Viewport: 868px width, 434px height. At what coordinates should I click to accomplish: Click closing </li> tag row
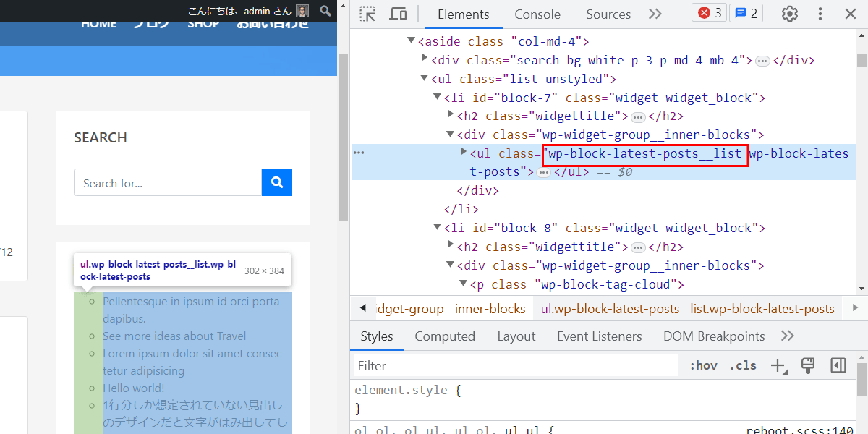point(461,209)
